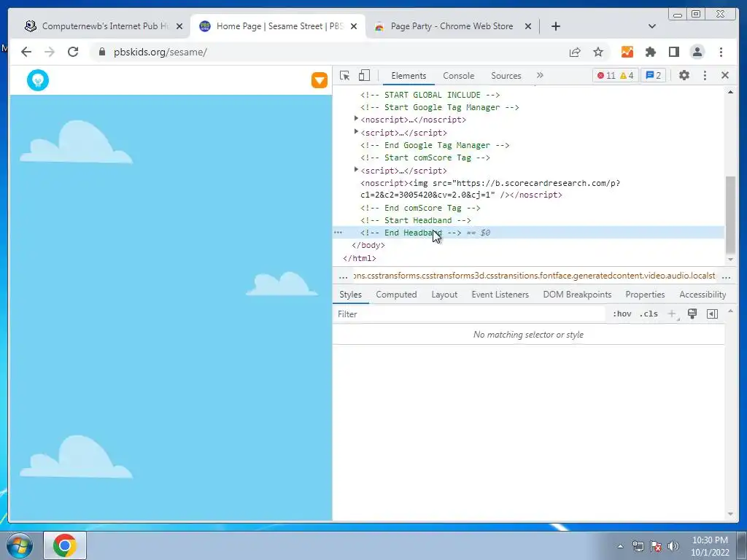
Task: Open the Console panel tab
Action: [458, 76]
